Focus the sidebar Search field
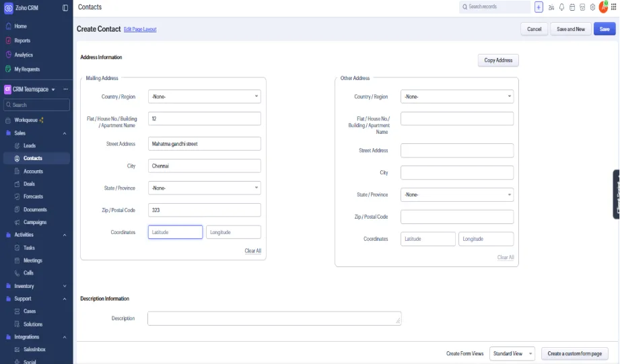Viewport: 620px width, 364px height. pos(36,105)
